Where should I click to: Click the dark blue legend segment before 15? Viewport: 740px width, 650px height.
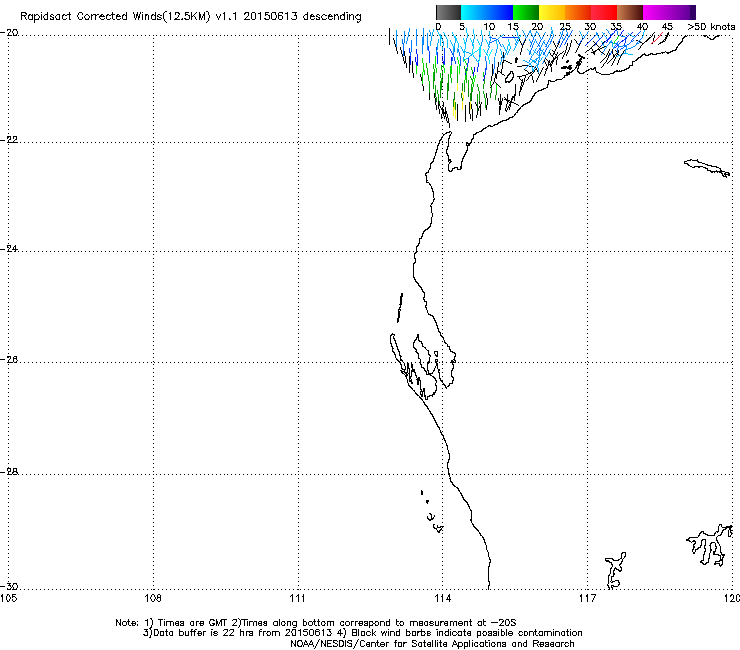pos(500,12)
